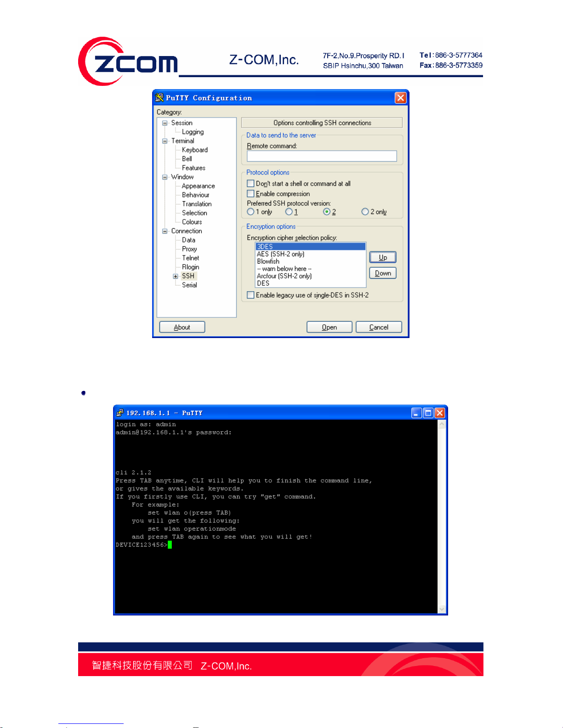Viewport: 563px width, 728px height.
Task: Click the About button
Action: [182, 327]
